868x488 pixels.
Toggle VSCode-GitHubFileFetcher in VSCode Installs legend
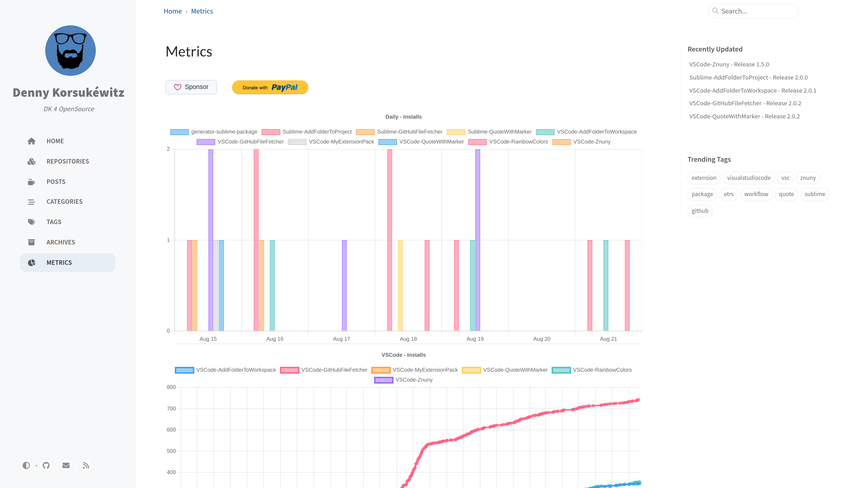[323, 370]
